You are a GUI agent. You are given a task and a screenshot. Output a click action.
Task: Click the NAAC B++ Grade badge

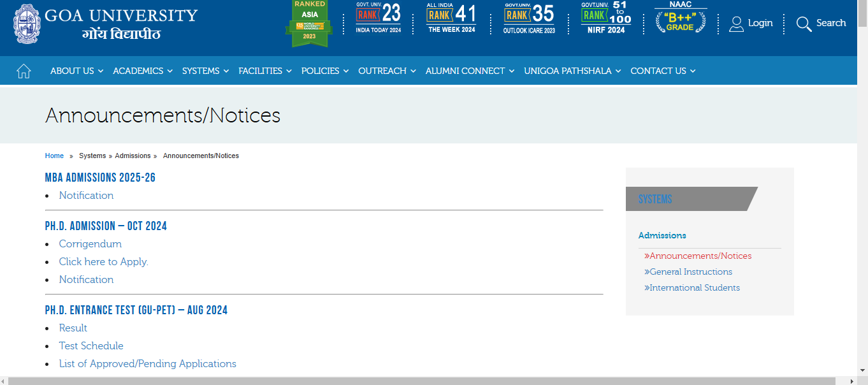tap(681, 18)
